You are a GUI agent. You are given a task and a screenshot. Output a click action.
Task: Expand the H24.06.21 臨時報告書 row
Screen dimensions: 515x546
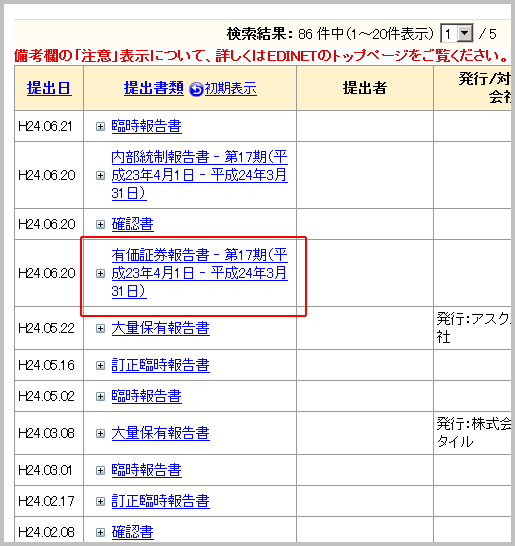pyautogui.click(x=100, y=126)
